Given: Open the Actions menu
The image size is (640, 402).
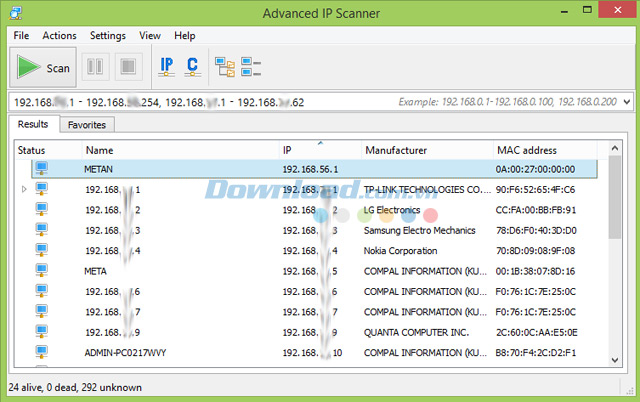Looking at the screenshot, I should click(59, 36).
